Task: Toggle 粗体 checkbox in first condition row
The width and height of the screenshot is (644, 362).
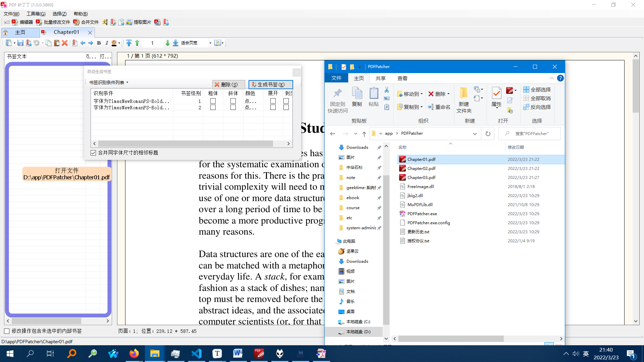Action: [x=213, y=101]
